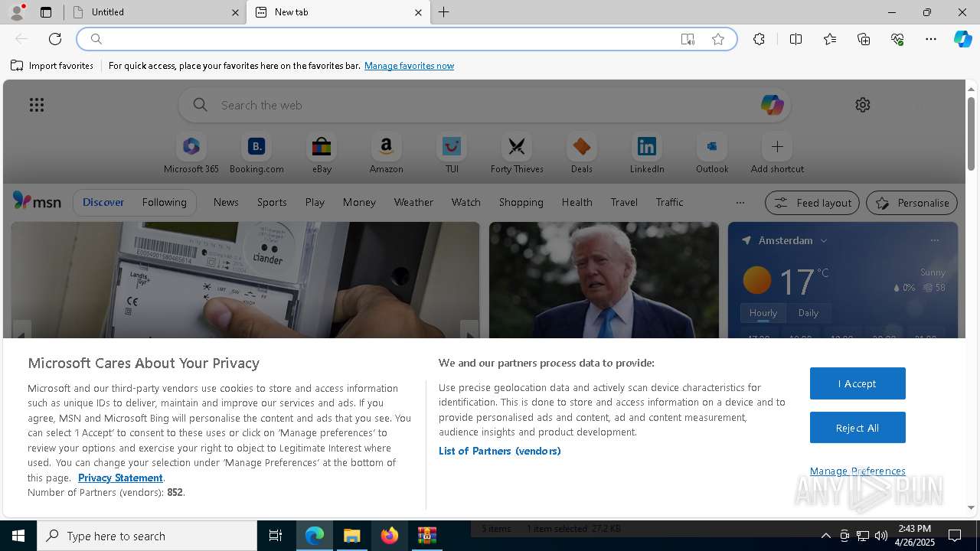
Task: Open the browser profile icon
Action: point(17,12)
